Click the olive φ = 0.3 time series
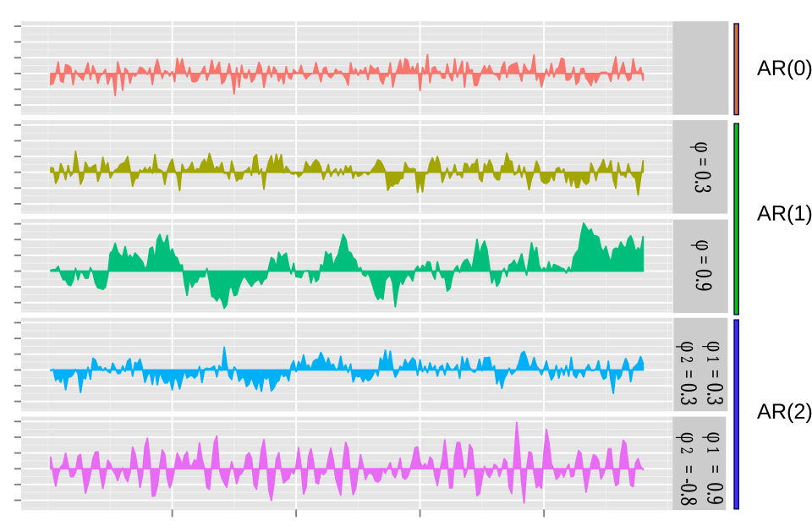The image size is (812, 532). point(347,173)
